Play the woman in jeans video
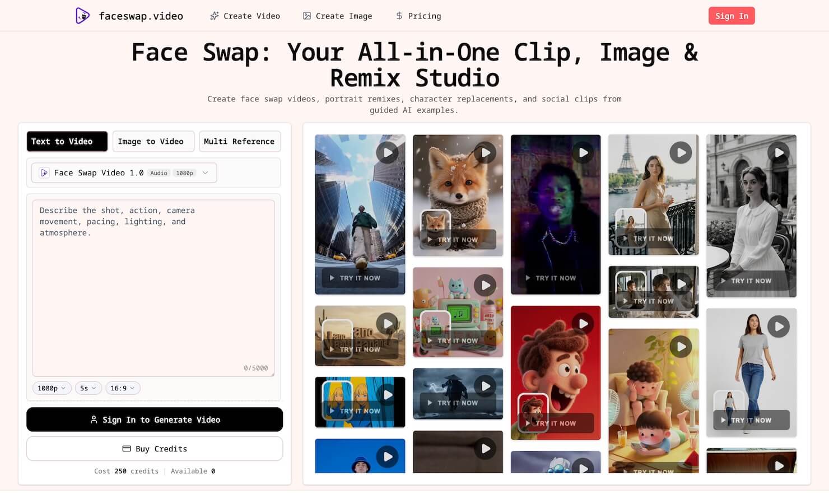This screenshot has height=504, width=829. click(779, 326)
